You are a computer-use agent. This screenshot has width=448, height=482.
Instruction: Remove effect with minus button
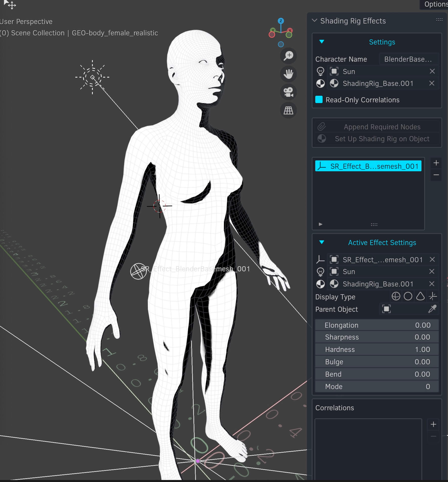(436, 175)
